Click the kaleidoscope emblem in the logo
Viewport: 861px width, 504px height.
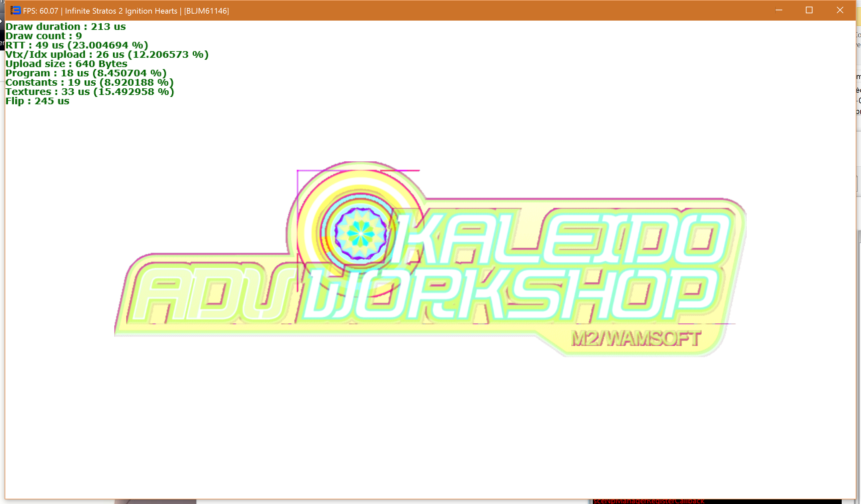click(x=360, y=233)
